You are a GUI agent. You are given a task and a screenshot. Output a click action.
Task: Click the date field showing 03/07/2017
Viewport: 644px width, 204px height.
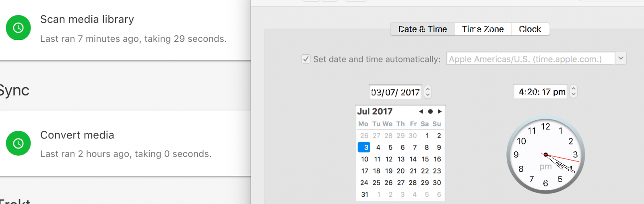(x=395, y=92)
